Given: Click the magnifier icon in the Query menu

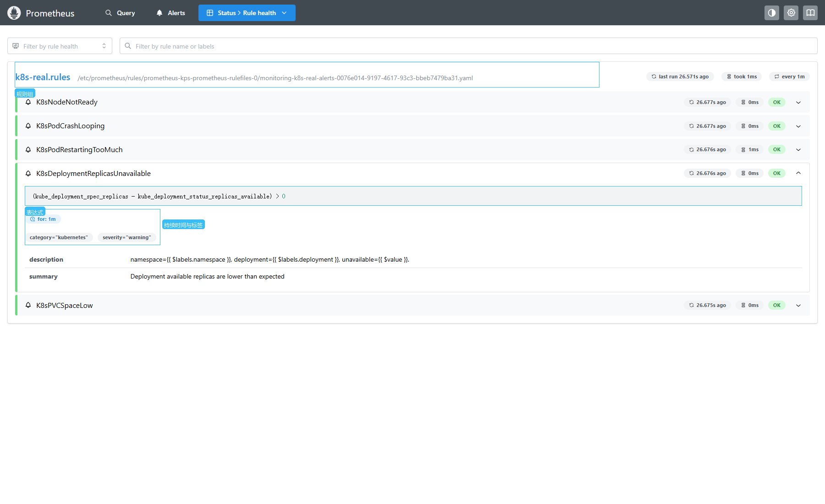Looking at the screenshot, I should pos(109,13).
